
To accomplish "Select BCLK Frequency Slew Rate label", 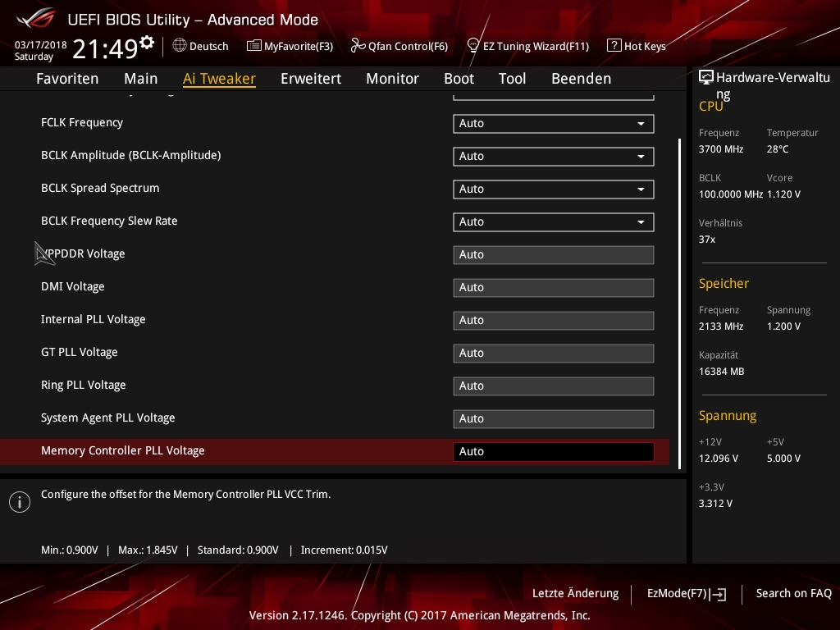I will (109, 221).
